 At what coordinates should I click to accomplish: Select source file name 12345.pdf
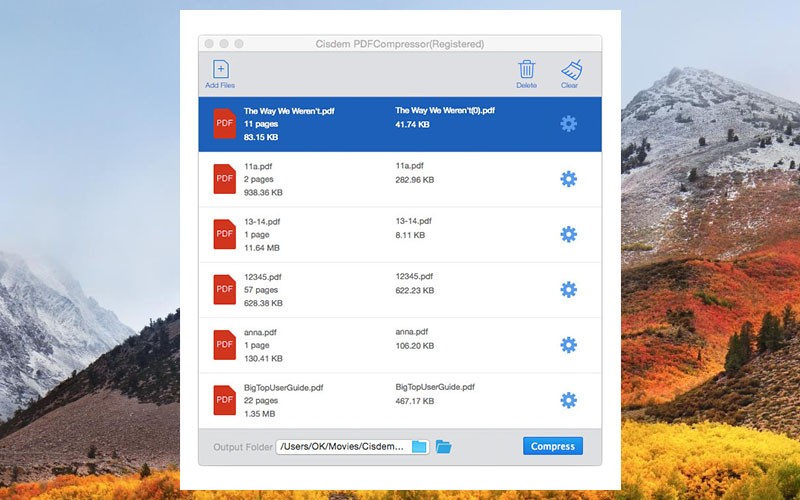pos(263,277)
